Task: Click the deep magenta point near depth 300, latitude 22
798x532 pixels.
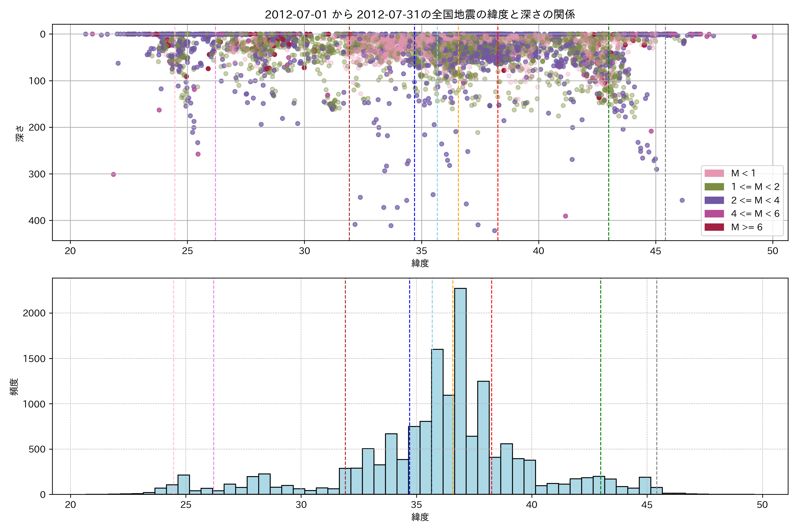Action: tap(113, 174)
